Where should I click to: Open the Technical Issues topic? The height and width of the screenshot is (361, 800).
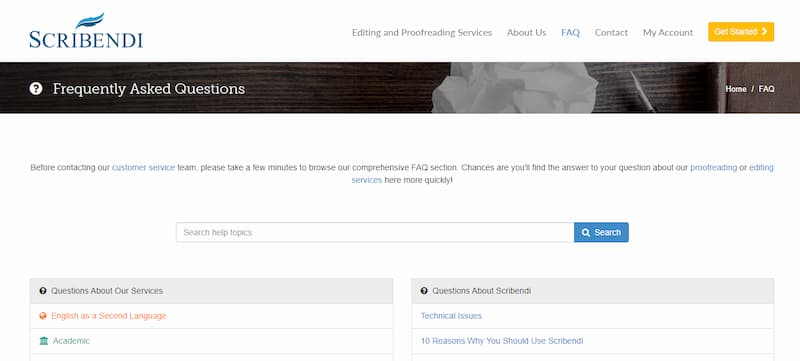[451, 316]
